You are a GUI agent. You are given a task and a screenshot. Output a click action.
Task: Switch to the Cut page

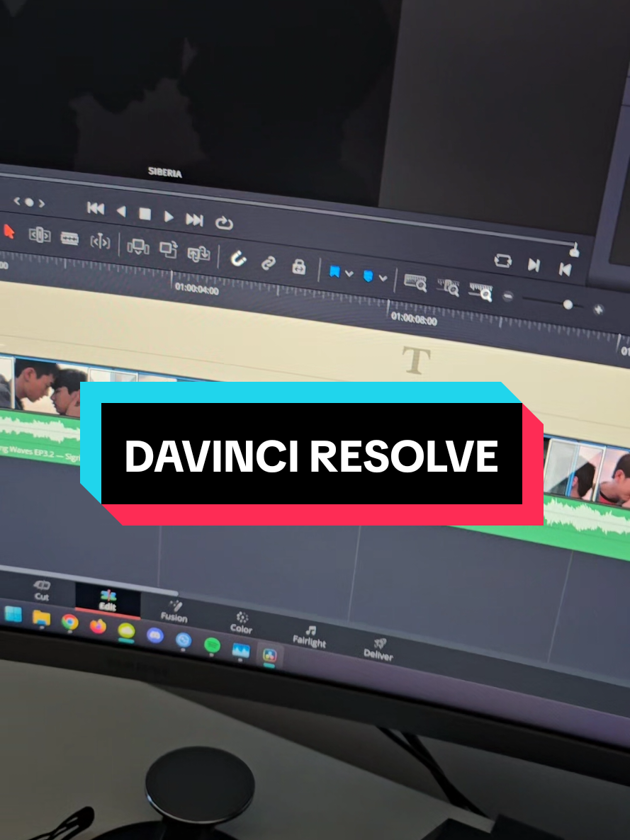41,591
